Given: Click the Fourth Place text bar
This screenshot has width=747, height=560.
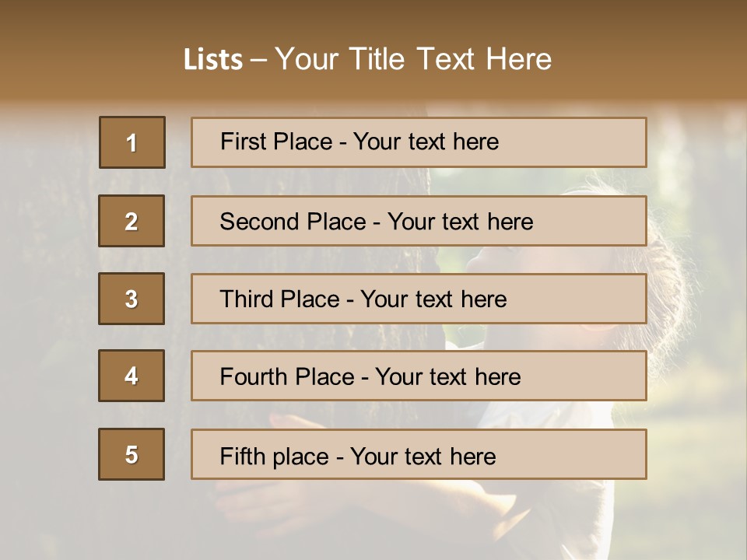Looking at the screenshot, I should 419,376.
